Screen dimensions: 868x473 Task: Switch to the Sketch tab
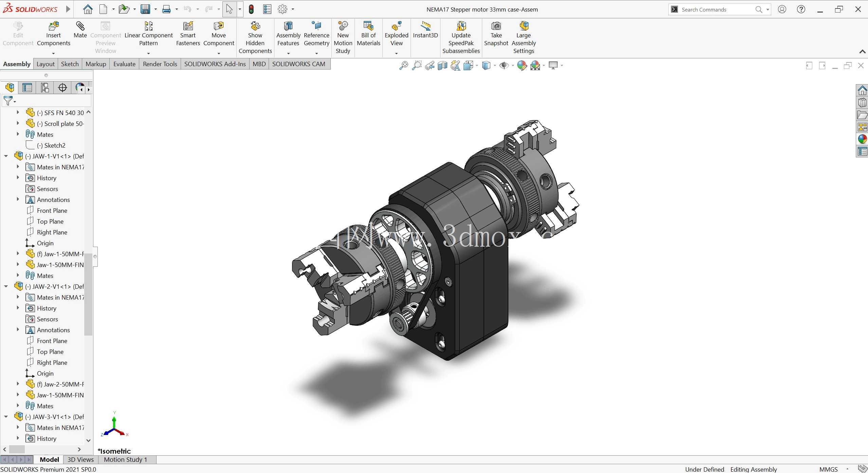tap(70, 64)
